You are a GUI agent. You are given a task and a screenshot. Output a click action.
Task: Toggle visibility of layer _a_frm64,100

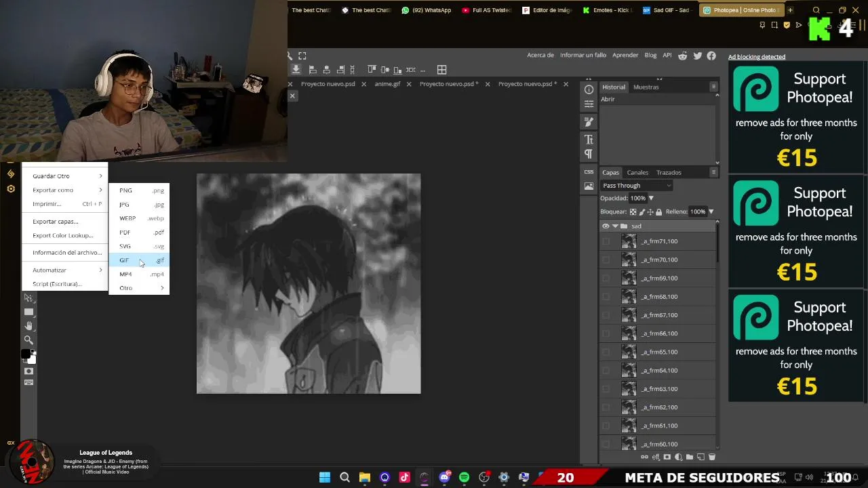606,371
